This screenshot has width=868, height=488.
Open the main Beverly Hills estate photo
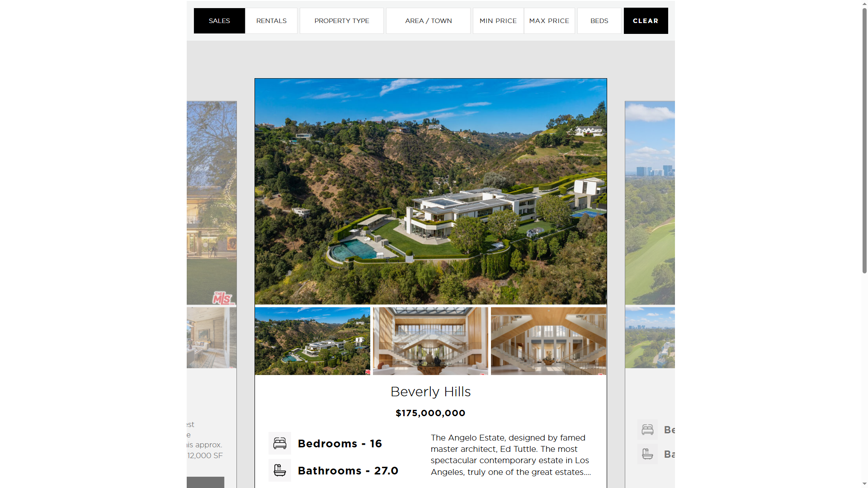pos(430,192)
